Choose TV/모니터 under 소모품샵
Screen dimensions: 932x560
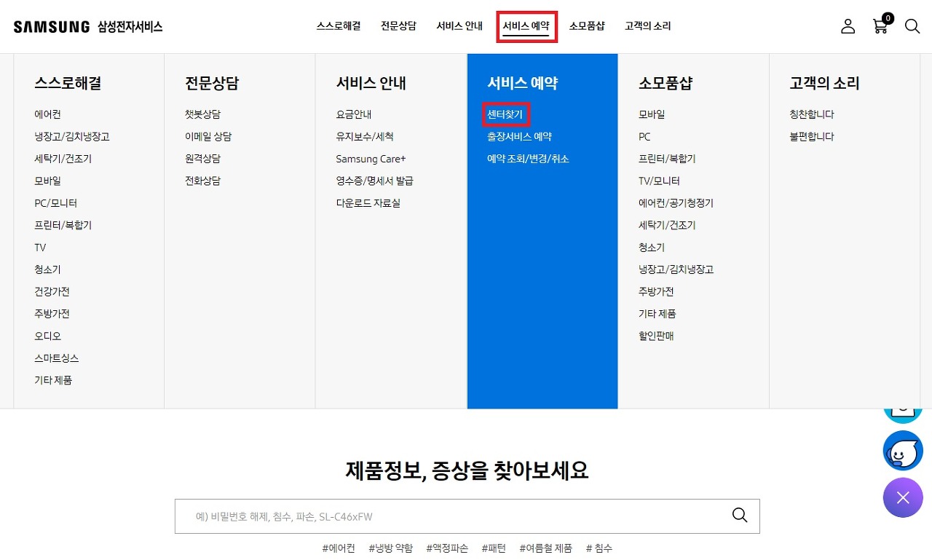click(x=659, y=181)
